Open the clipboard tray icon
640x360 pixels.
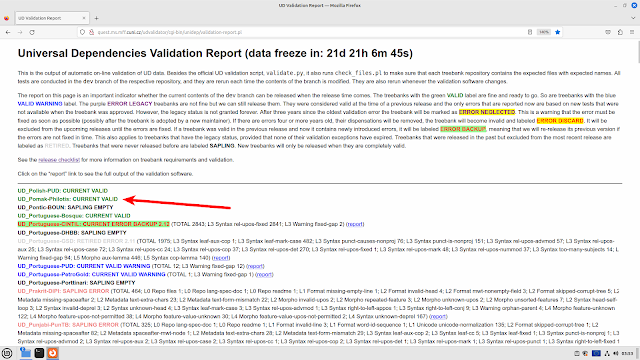coord(577,353)
